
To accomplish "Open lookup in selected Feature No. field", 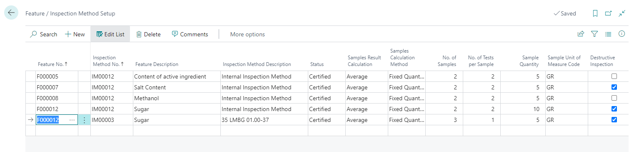I will [x=72, y=120].
